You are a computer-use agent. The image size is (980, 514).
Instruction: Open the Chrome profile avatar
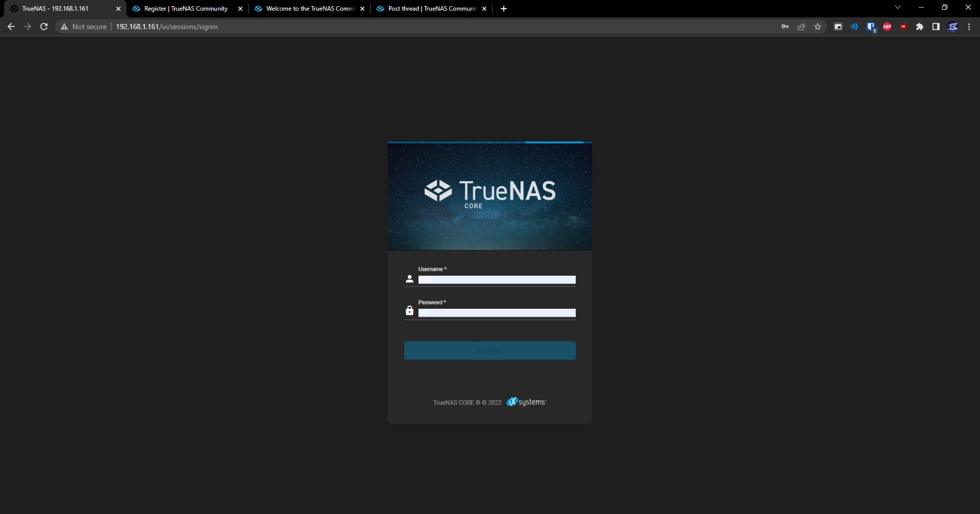click(x=952, y=26)
